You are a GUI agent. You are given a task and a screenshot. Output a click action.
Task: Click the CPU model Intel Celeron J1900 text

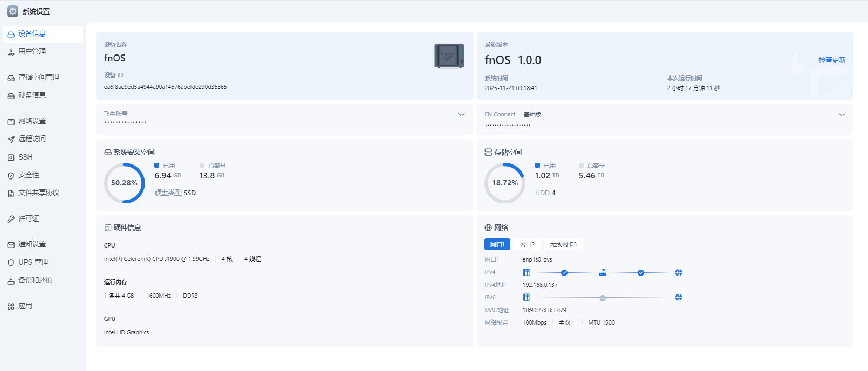pos(157,259)
